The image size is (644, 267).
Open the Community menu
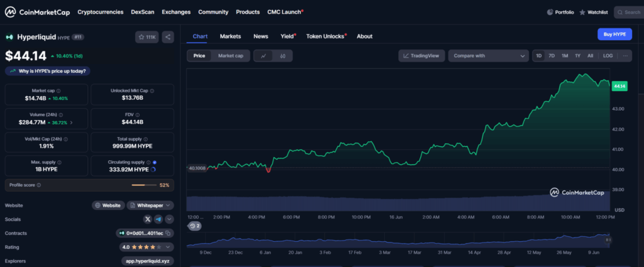pyautogui.click(x=213, y=12)
